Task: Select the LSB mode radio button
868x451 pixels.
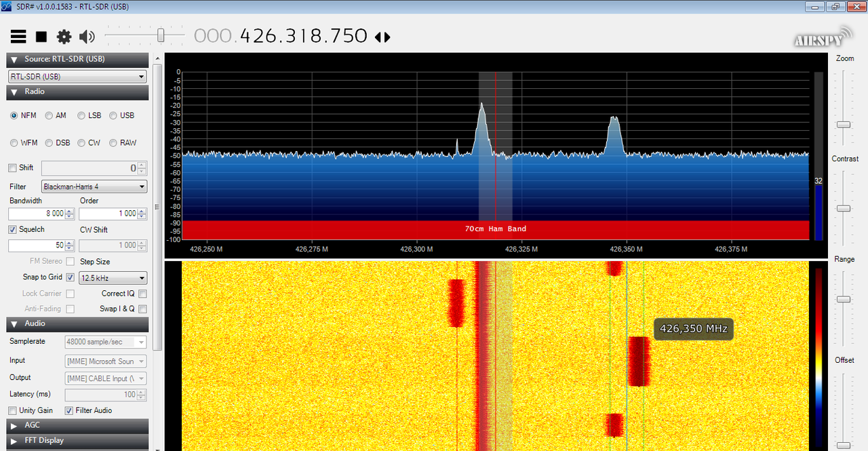Action: tap(81, 116)
